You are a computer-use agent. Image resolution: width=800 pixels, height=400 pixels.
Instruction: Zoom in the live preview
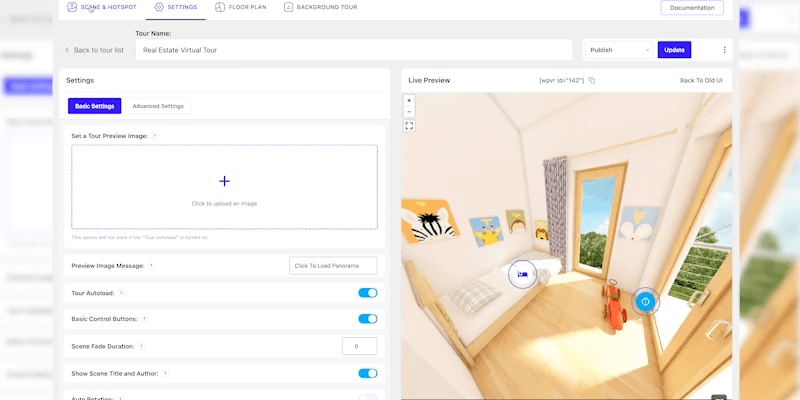point(409,101)
